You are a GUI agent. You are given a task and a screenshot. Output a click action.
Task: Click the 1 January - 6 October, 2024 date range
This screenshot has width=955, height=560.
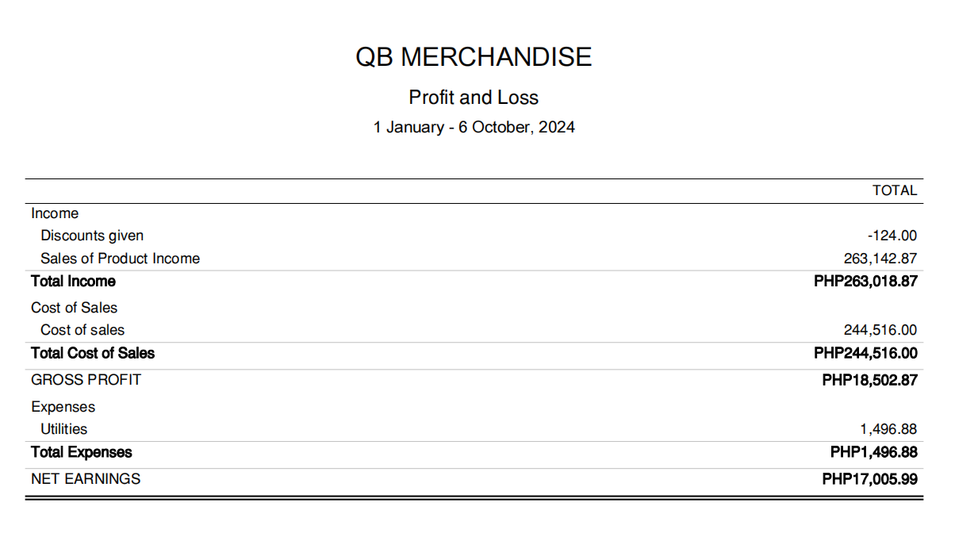coord(474,127)
